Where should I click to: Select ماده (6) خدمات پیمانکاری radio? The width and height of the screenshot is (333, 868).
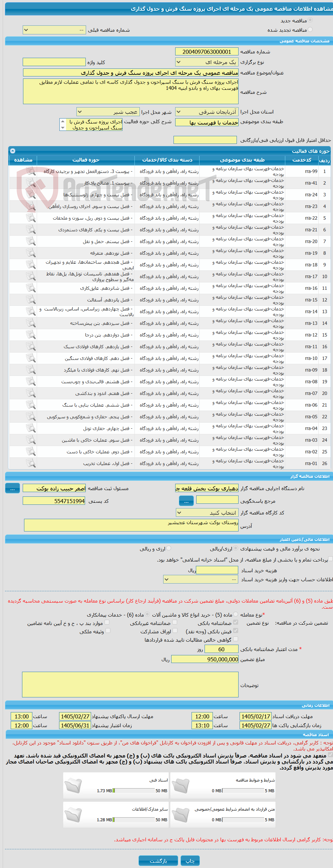[147, 614]
